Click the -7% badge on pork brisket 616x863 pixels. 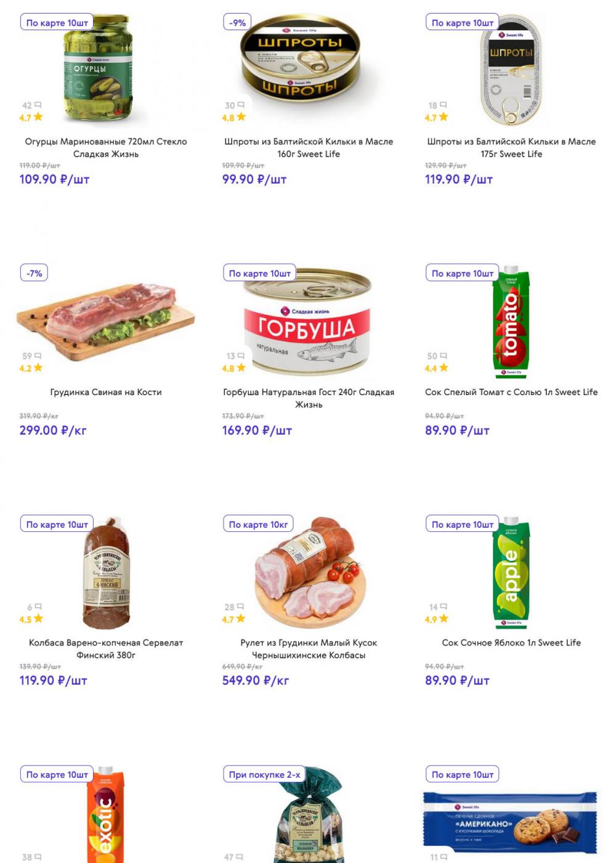[x=34, y=273]
